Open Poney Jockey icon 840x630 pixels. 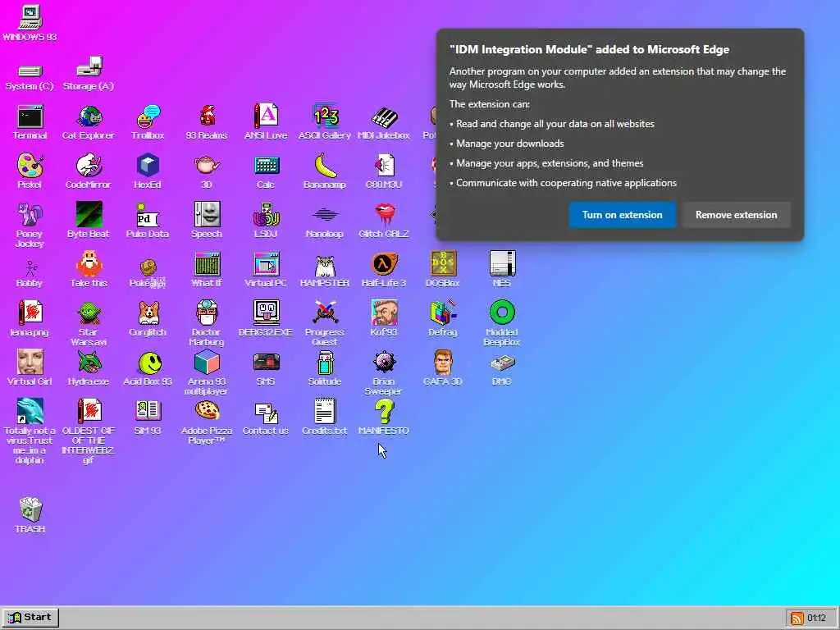click(x=30, y=215)
